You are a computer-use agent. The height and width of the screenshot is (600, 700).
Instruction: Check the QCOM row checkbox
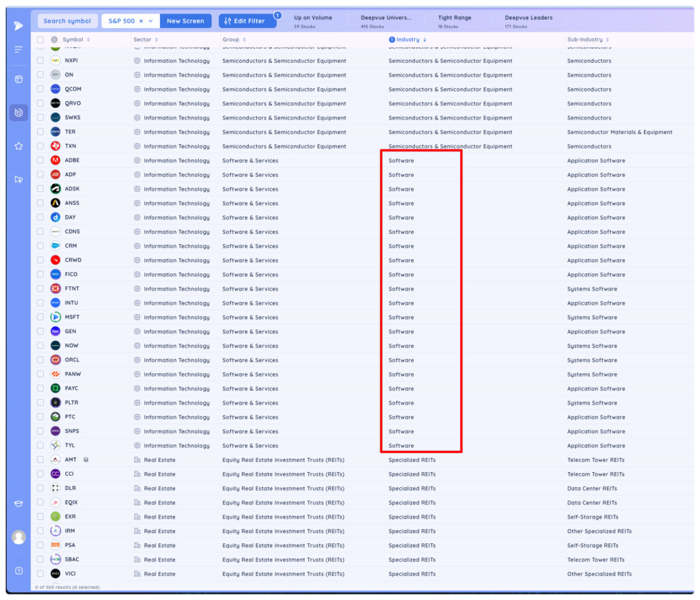(40, 89)
